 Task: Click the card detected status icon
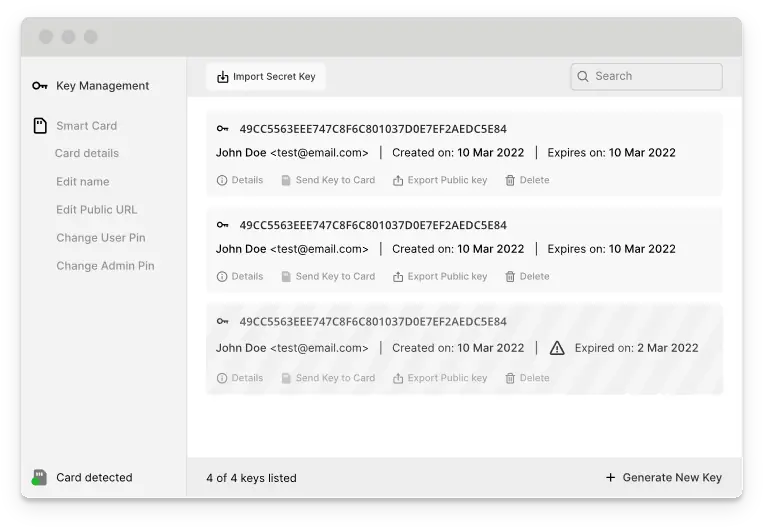coord(39,478)
